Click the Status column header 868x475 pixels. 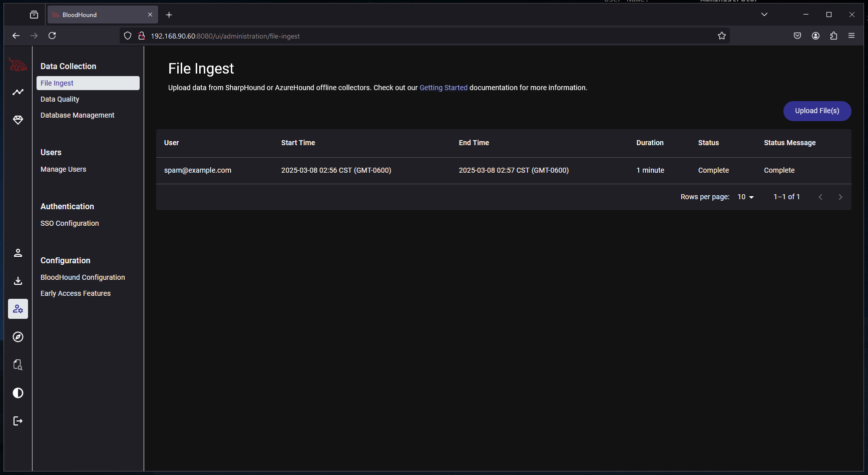[708, 143]
